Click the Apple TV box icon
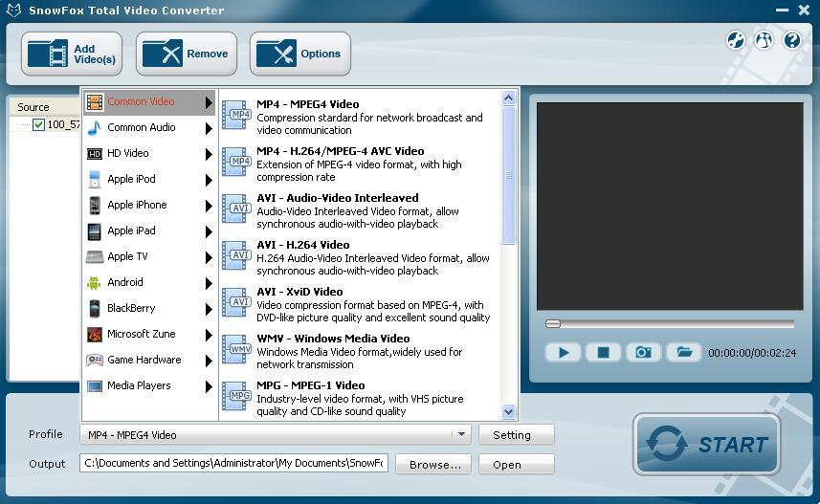The height and width of the screenshot is (504, 820). click(95, 256)
